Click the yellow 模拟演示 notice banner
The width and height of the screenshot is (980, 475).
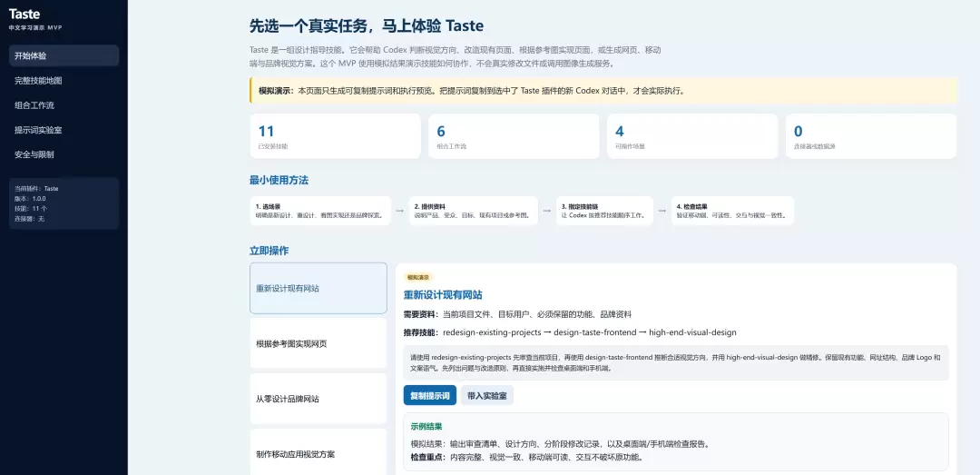(603, 91)
